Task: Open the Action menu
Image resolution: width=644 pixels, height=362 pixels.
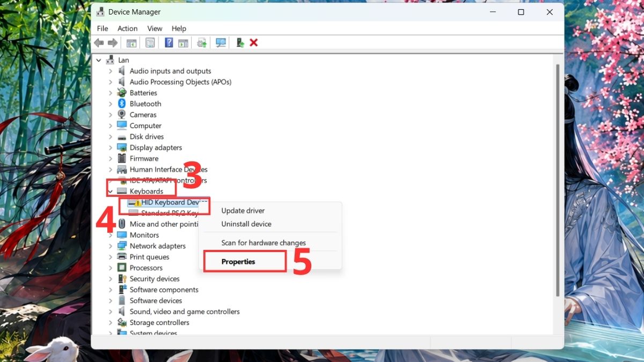Action: [x=128, y=28]
